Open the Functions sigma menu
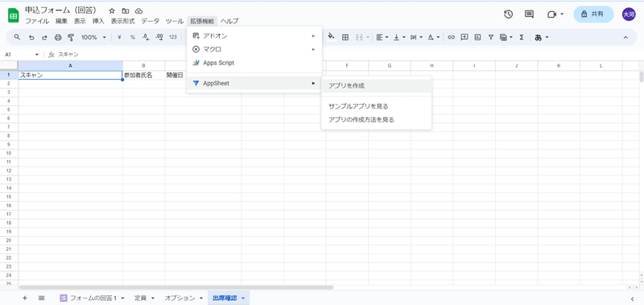The width and height of the screenshot is (644, 305). (522, 37)
